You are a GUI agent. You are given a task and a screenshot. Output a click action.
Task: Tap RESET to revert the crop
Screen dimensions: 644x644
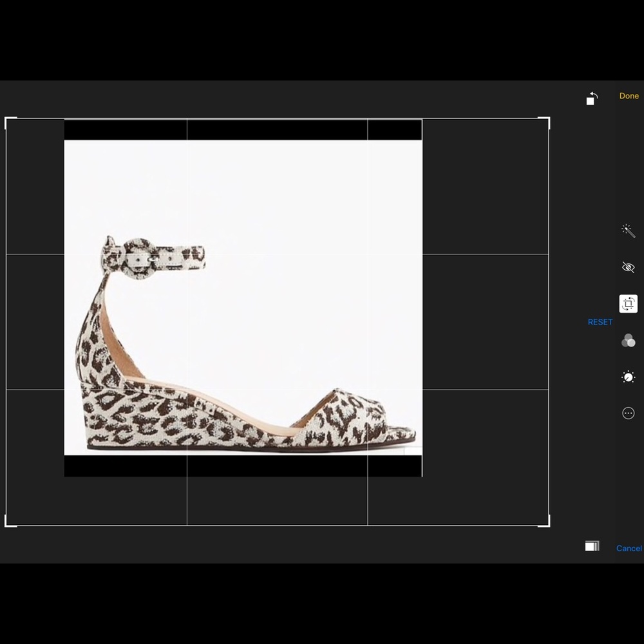pyautogui.click(x=600, y=321)
